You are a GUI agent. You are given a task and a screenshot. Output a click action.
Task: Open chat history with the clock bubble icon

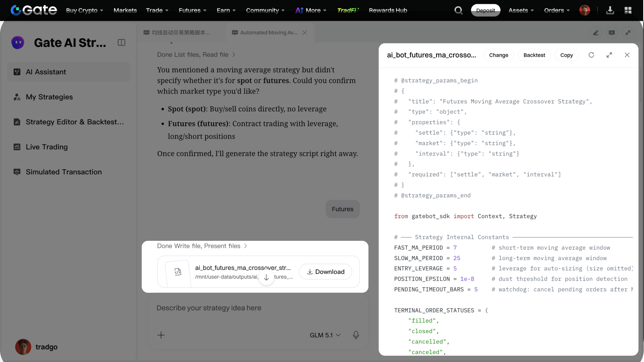click(612, 33)
